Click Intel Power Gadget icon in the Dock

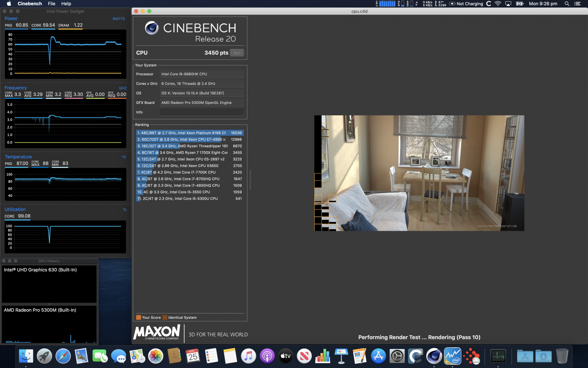(452, 356)
